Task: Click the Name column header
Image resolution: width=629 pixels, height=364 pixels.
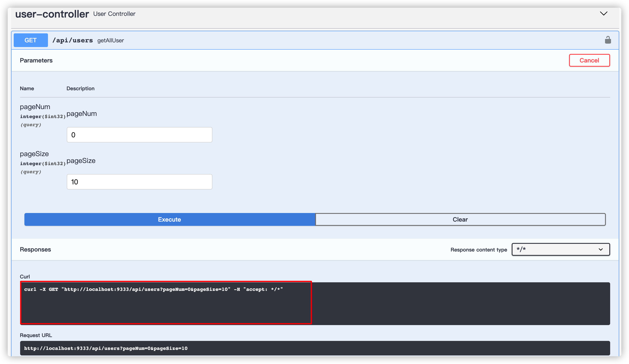Action: click(27, 89)
